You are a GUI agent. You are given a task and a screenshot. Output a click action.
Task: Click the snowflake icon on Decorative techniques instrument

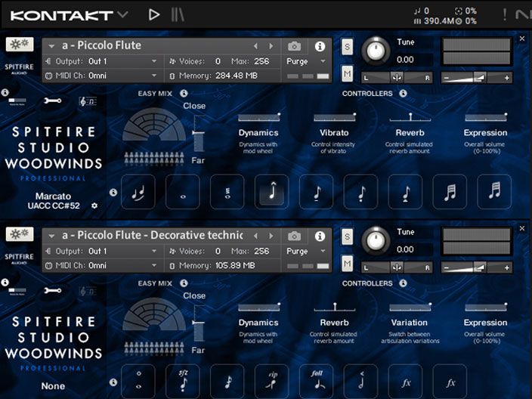click(20, 234)
